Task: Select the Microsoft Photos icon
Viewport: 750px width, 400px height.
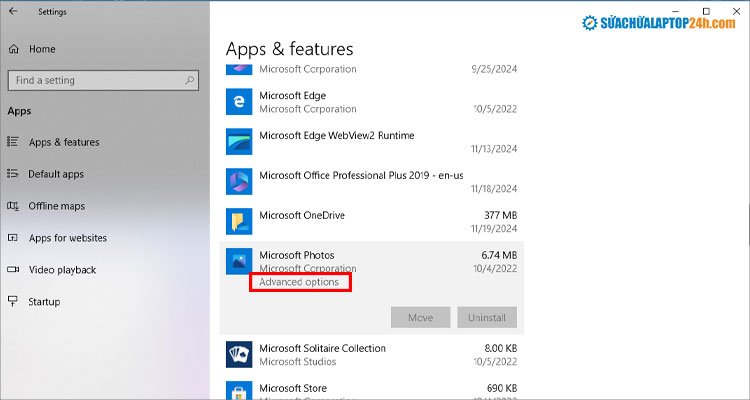Action: click(239, 261)
